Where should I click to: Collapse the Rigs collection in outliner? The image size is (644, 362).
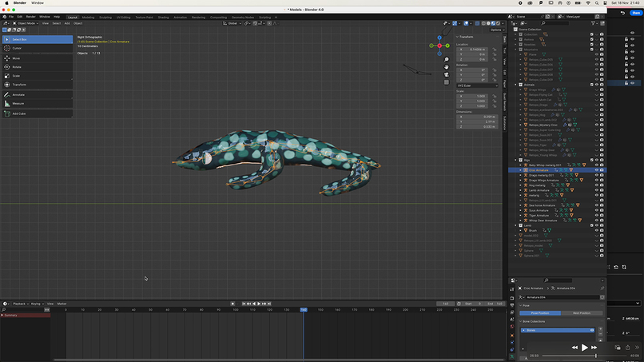point(516,160)
